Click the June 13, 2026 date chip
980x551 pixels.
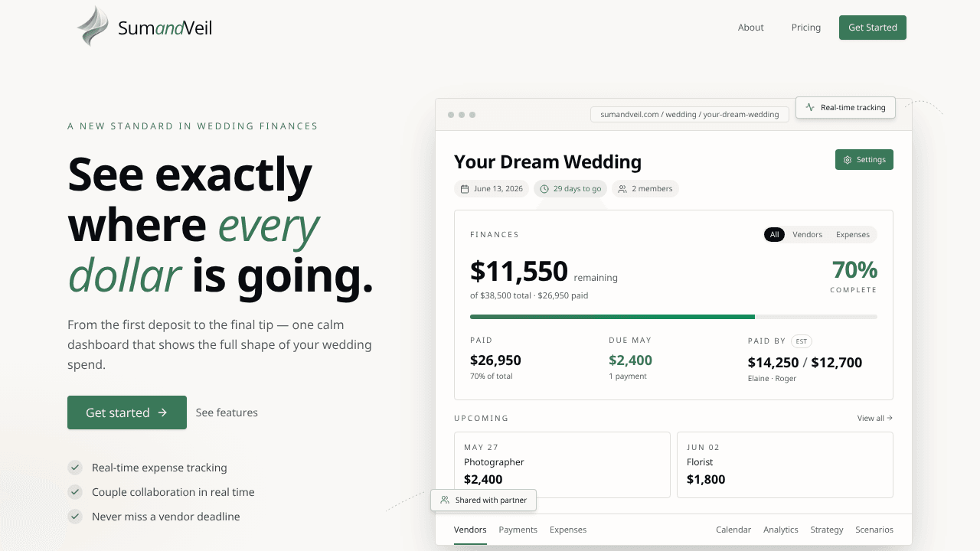coord(492,189)
